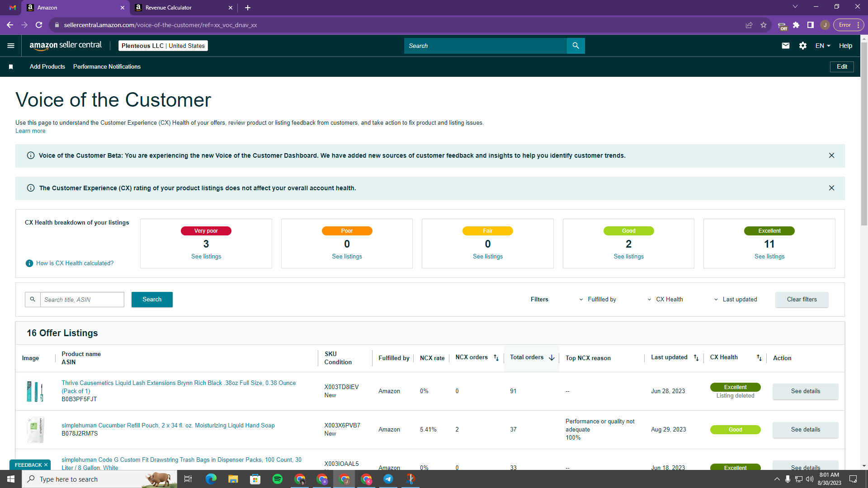868x488 pixels.
Task: Open Telegram from the taskbar
Action: coord(388,479)
